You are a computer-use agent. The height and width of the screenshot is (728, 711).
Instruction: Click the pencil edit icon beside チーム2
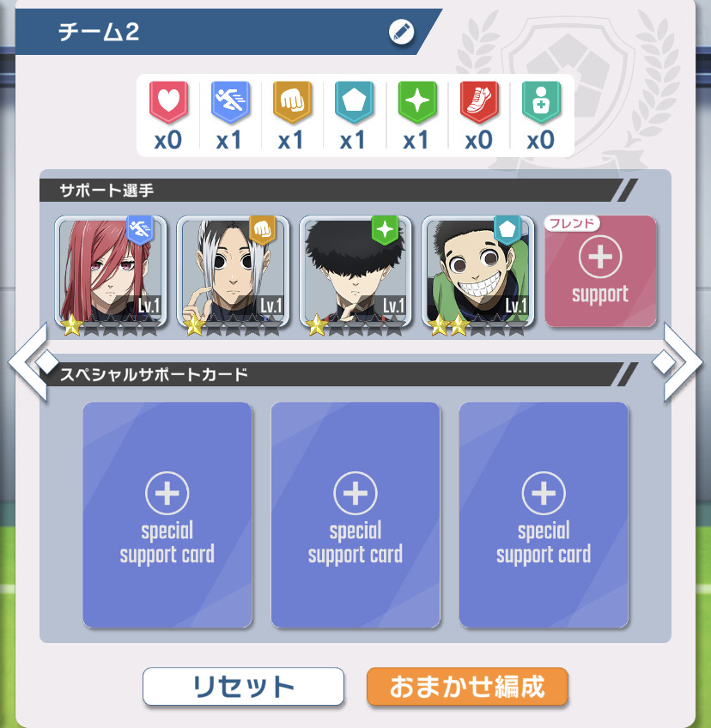coord(401,32)
